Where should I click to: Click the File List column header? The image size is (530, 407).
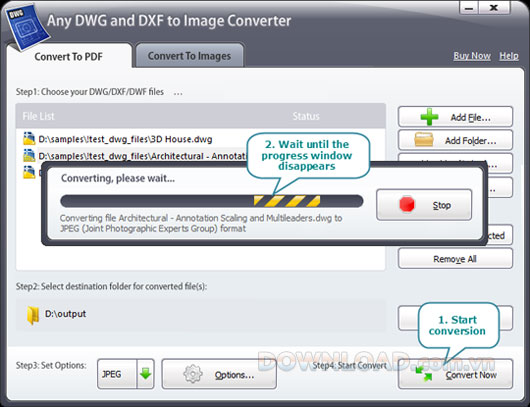tap(38, 116)
